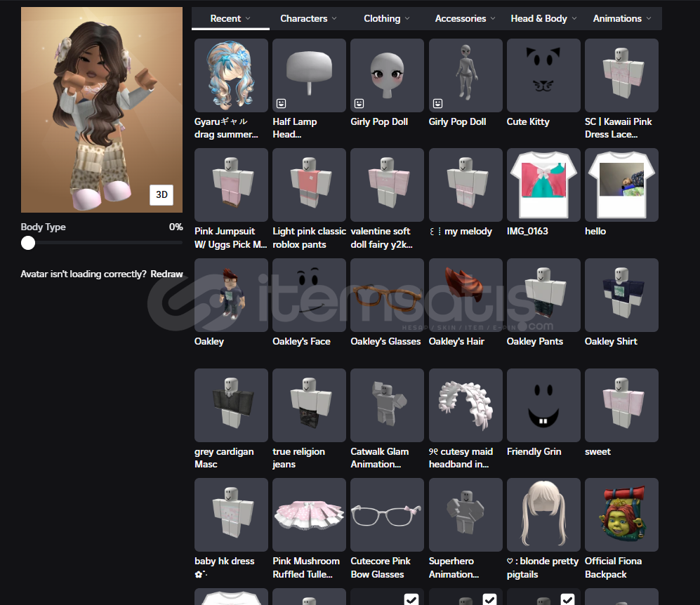The height and width of the screenshot is (605, 700).
Task: Equip the baby hk dress
Action: coord(231,515)
